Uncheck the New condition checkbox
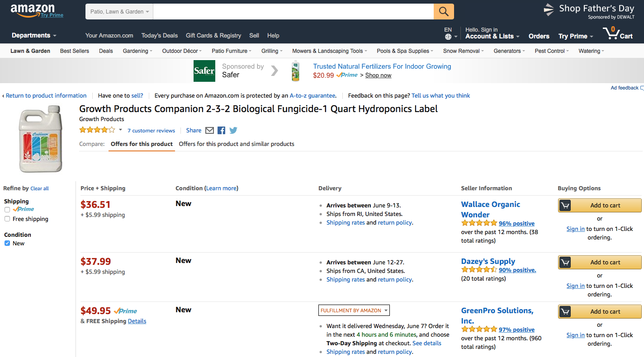 pos(7,244)
